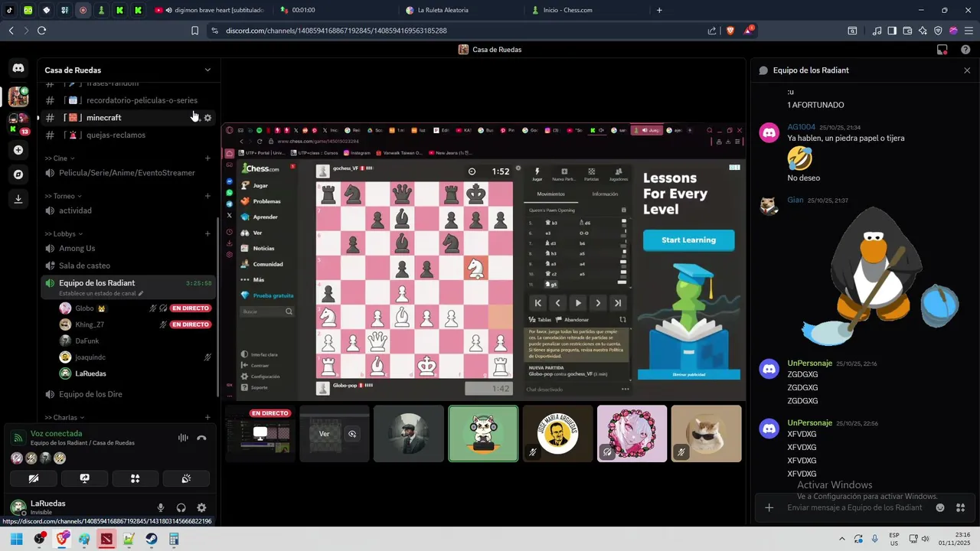Open the apps launcher icon in message box

[961, 507]
